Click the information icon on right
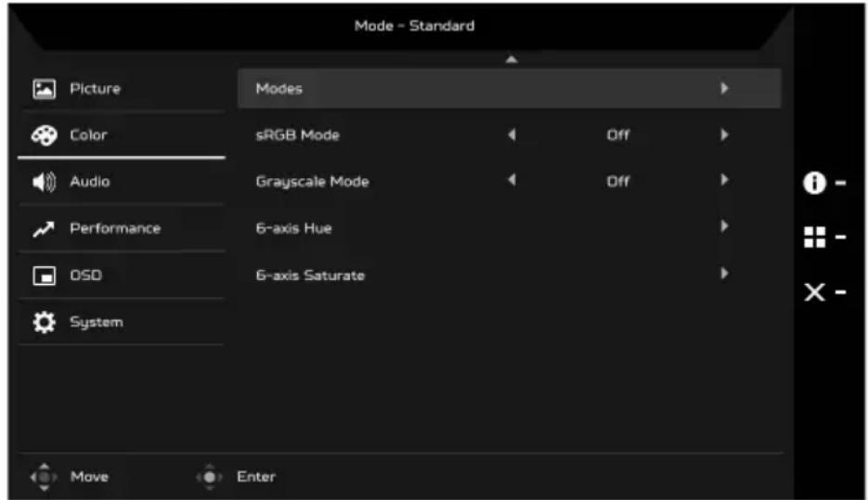 click(x=814, y=183)
